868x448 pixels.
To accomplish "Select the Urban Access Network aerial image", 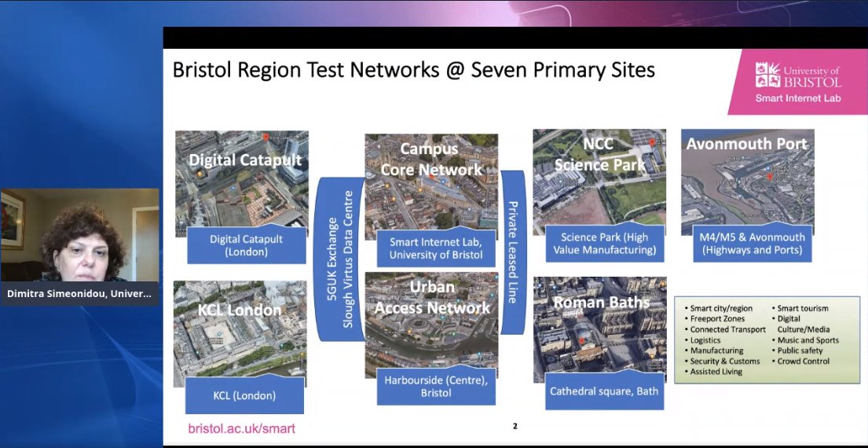I will [431, 325].
